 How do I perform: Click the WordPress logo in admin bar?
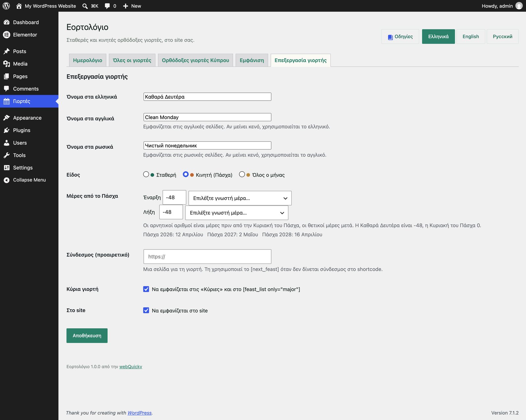coord(6,6)
